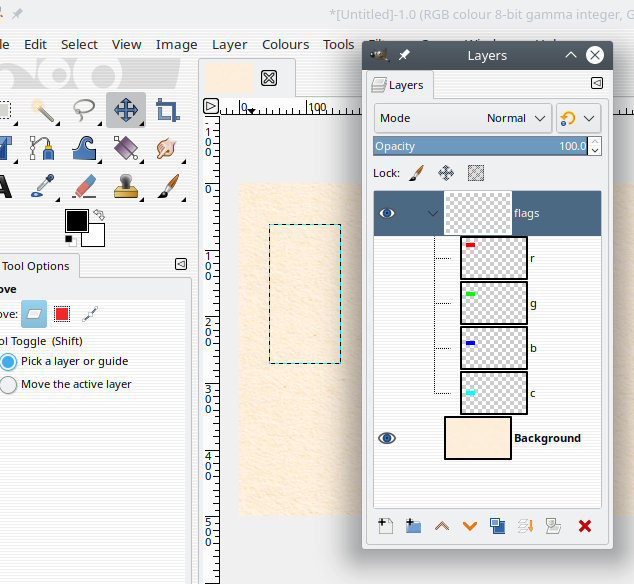Select the Color Picker eyedropper tool

pos(42,186)
